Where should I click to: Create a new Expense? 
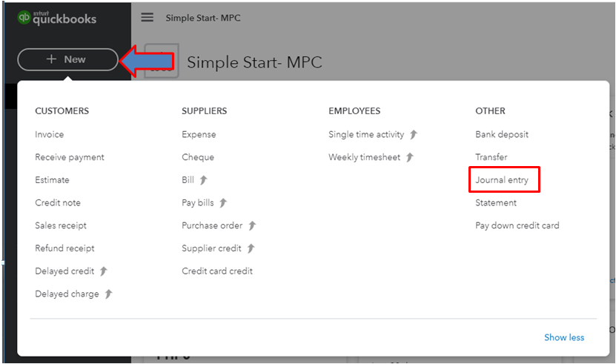point(199,134)
